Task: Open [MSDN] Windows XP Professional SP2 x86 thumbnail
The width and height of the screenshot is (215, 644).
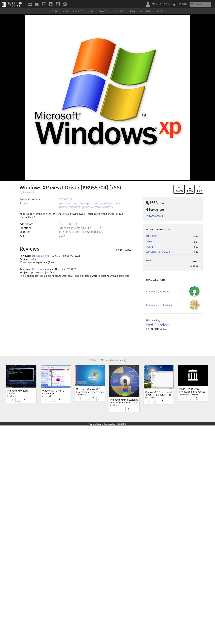Action: (193, 375)
